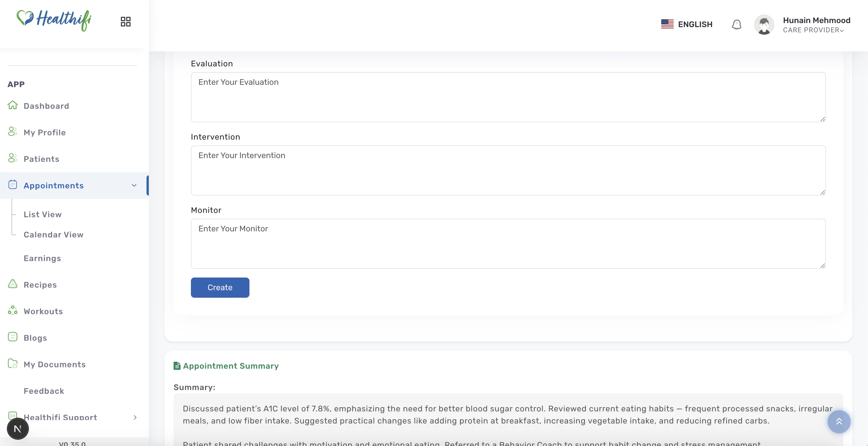
Task: Click the Recipes sidebar icon
Action: click(12, 284)
